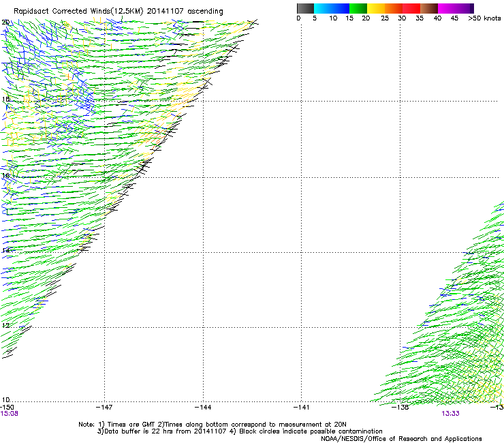Select the green 15-20 knots color swatch
This screenshot has width=504, height=443.
[x=358, y=8]
